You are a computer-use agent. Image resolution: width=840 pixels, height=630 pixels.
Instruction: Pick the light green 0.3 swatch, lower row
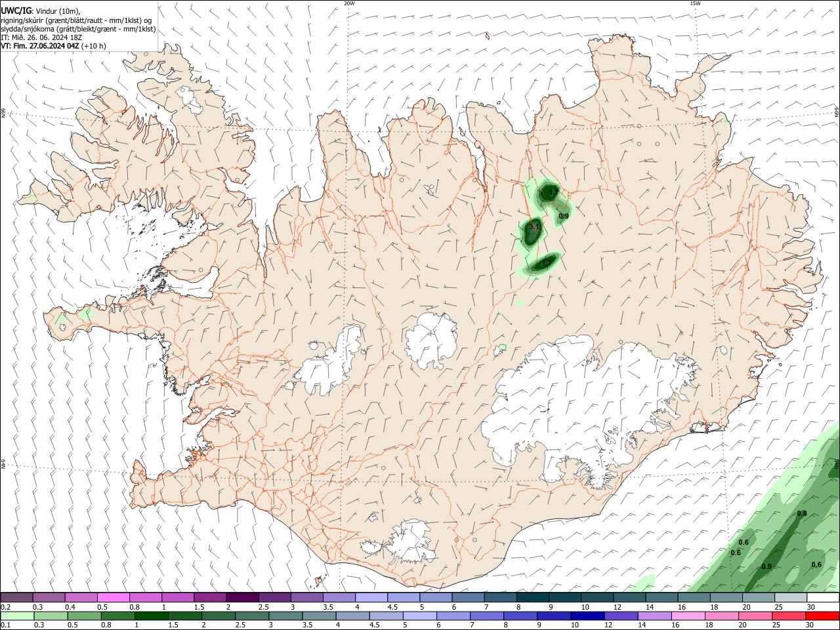[51, 616]
